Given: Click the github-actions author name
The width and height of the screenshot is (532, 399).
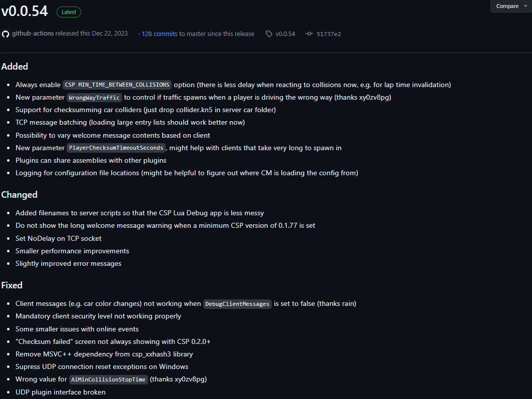Looking at the screenshot, I should point(33,33).
